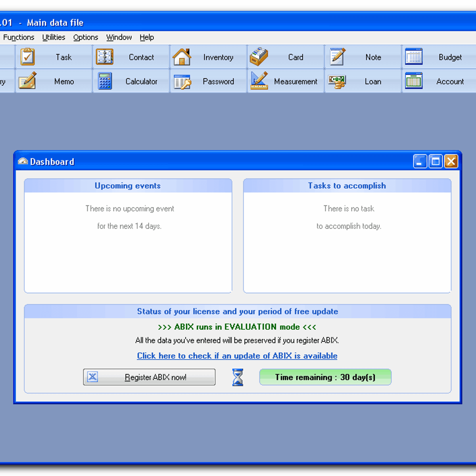
Task: Click the check for ABIX update link
Action: (x=237, y=356)
